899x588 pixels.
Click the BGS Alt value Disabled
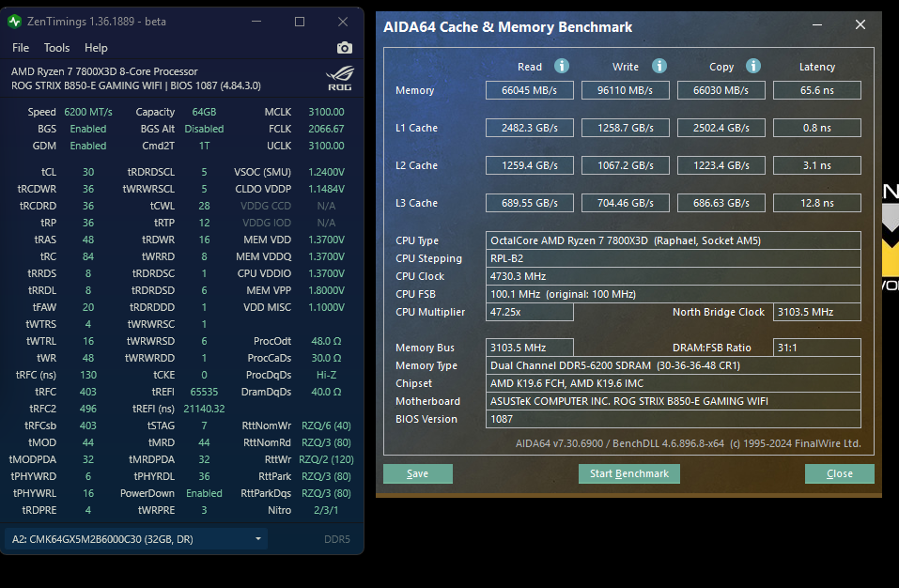tap(204, 129)
